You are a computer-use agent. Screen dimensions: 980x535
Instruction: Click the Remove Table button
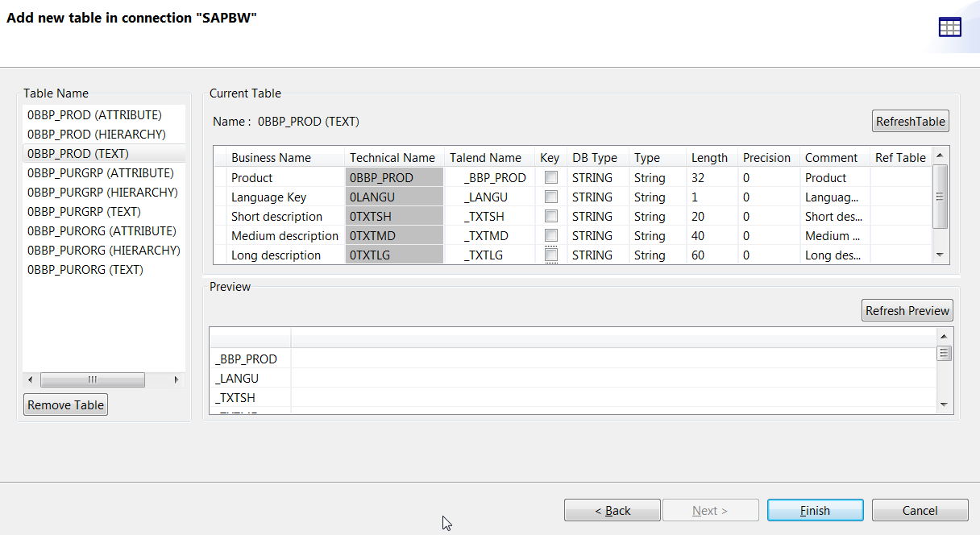(65, 404)
